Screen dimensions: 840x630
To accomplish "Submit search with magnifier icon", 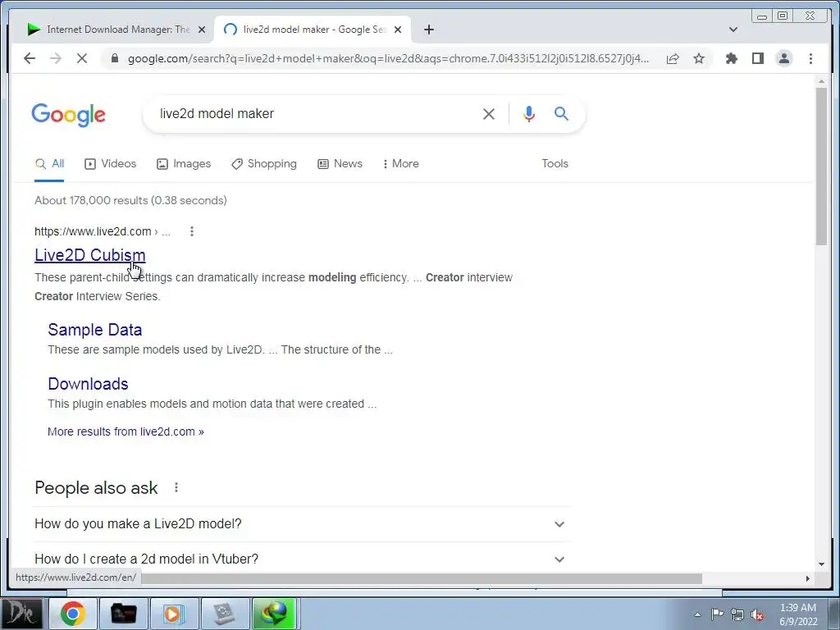I will [x=561, y=113].
